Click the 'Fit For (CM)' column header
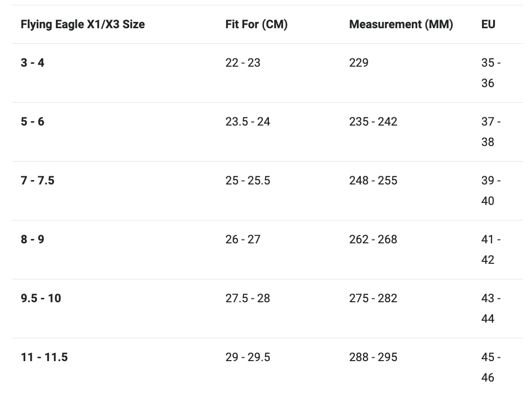The image size is (532, 402). coord(256,24)
